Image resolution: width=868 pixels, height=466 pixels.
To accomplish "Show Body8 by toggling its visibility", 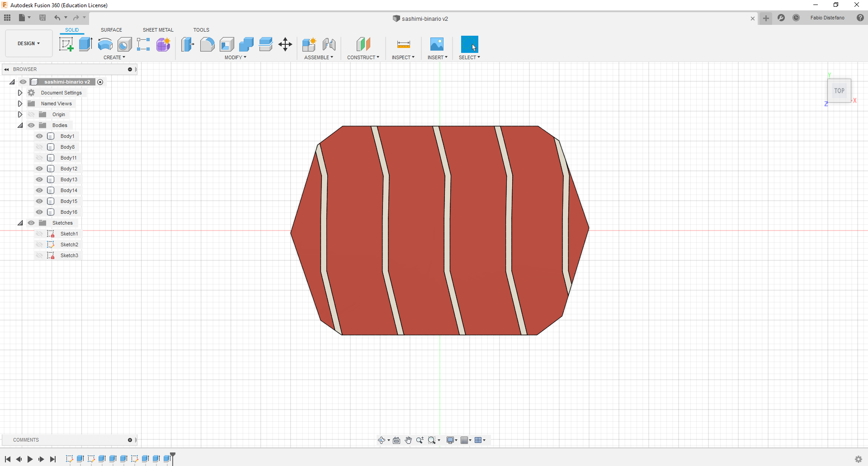I will coord(39,147).
